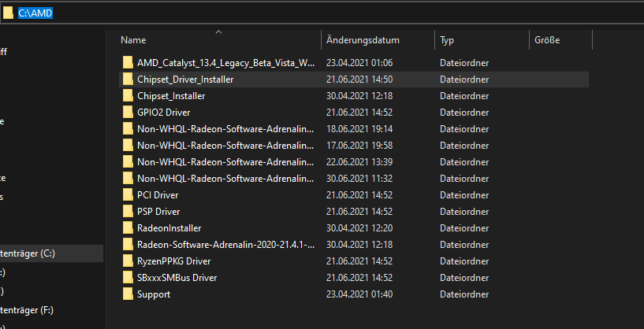Click folder icon of Non-WHQL row dated 17.06.2021

click(128, 146)
